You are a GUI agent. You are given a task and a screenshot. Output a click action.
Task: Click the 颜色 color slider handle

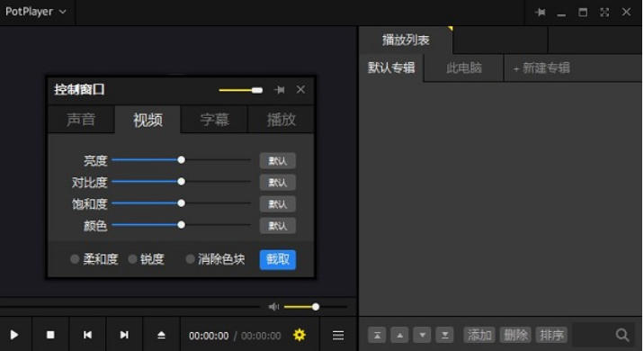coord(181,225)
